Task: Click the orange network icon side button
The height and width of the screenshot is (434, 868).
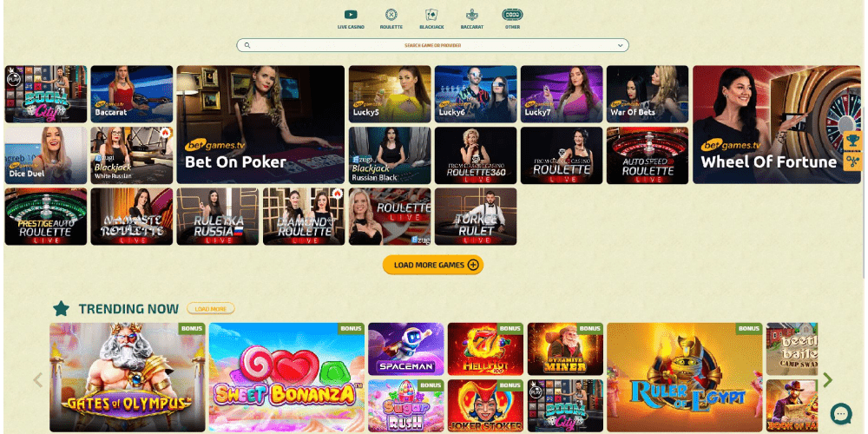Action: pyautogui.click(x=853, y=161)
